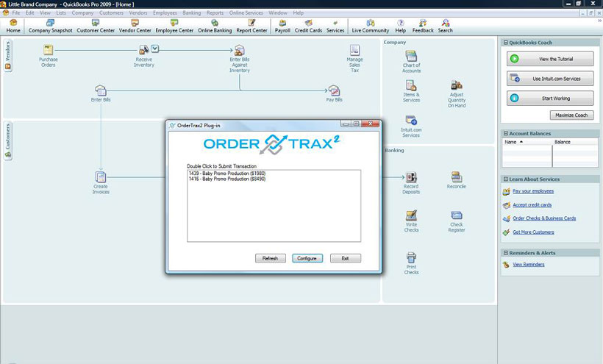
Task: Click Use Intuit.com Services button
Action: 550,79
